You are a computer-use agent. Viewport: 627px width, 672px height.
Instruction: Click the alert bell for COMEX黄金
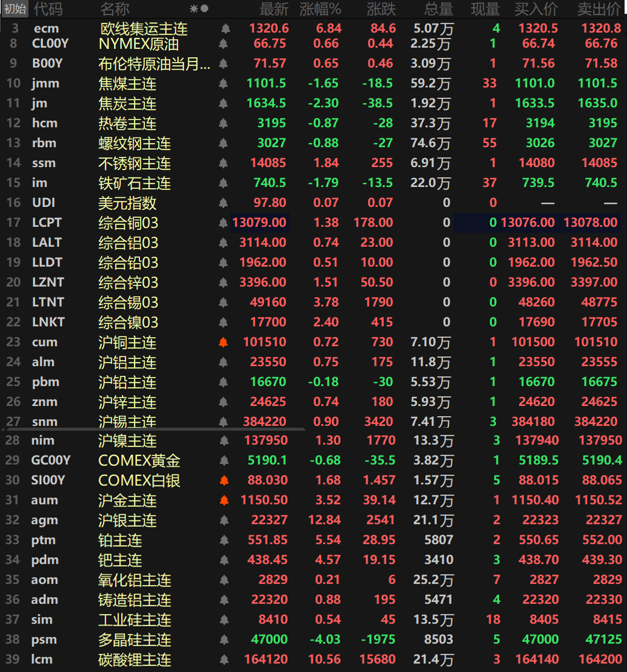coord(224,461)
